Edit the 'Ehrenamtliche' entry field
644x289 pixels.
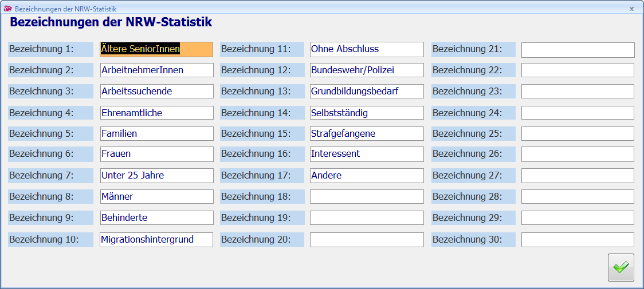(156, 113)
